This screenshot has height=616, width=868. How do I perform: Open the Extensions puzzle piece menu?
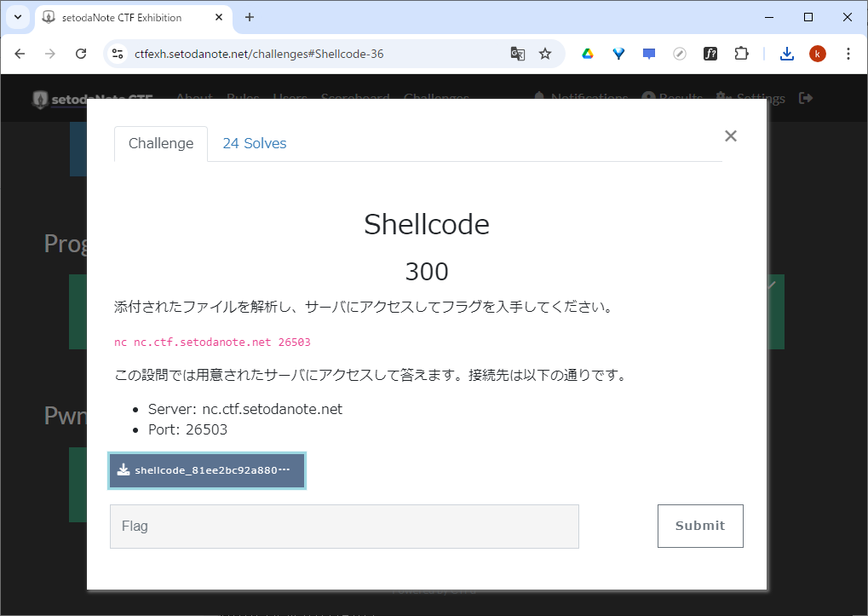pos(741,54)
